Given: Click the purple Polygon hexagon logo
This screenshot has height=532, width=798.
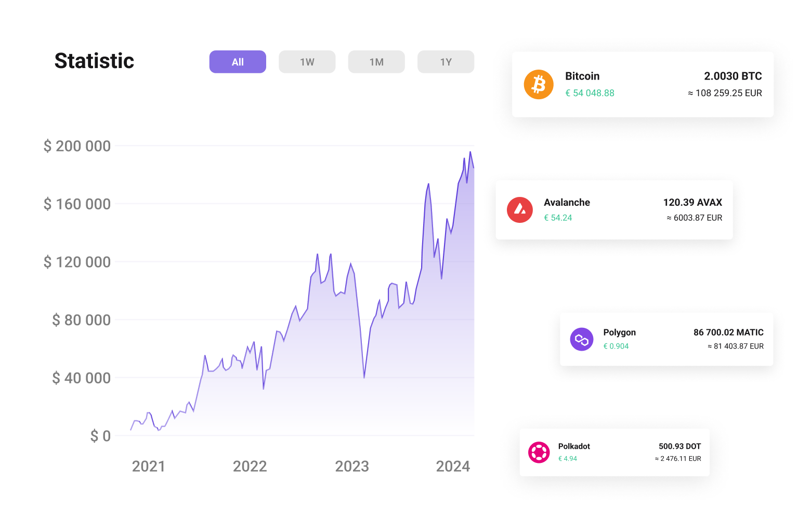Looking at the screenshot, I should click(x=582, y=339).
